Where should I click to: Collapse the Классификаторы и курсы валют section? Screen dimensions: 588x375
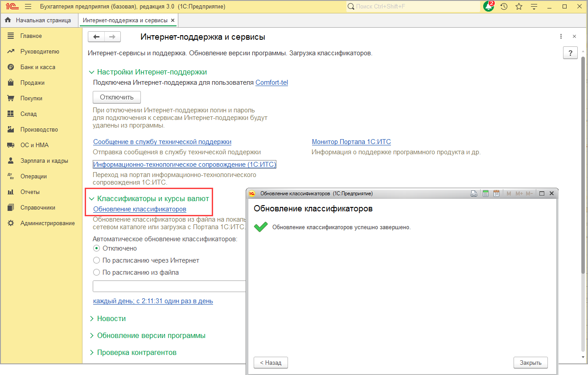(92, 199)
